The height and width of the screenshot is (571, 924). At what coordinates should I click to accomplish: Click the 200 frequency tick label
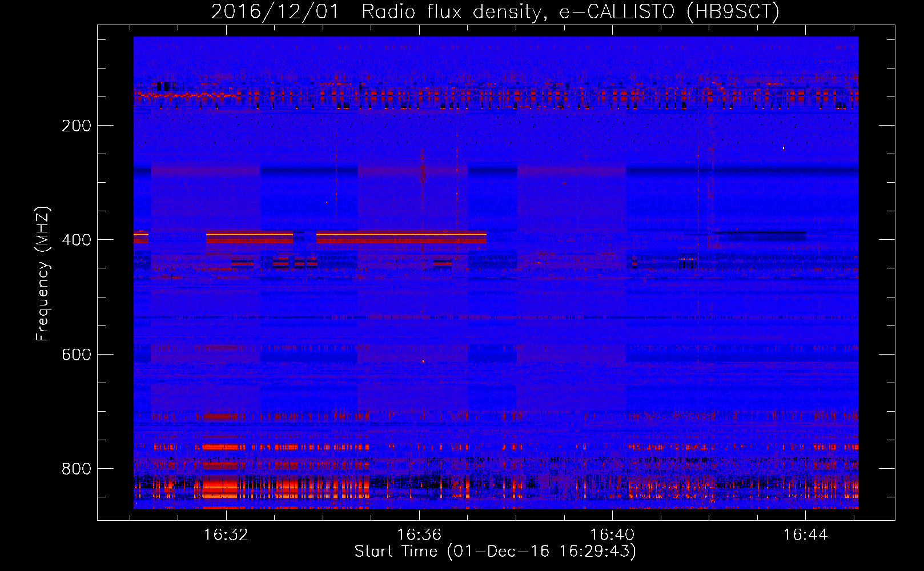coord(77,126)
